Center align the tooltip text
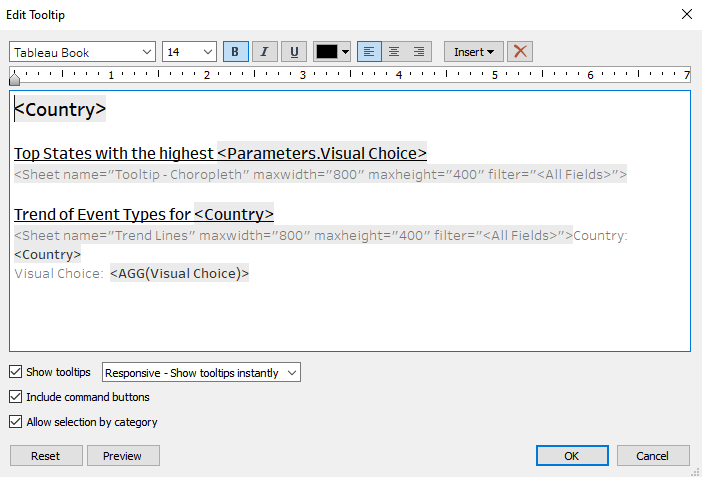Screen dimensions: 702x477 pos(394,52)
